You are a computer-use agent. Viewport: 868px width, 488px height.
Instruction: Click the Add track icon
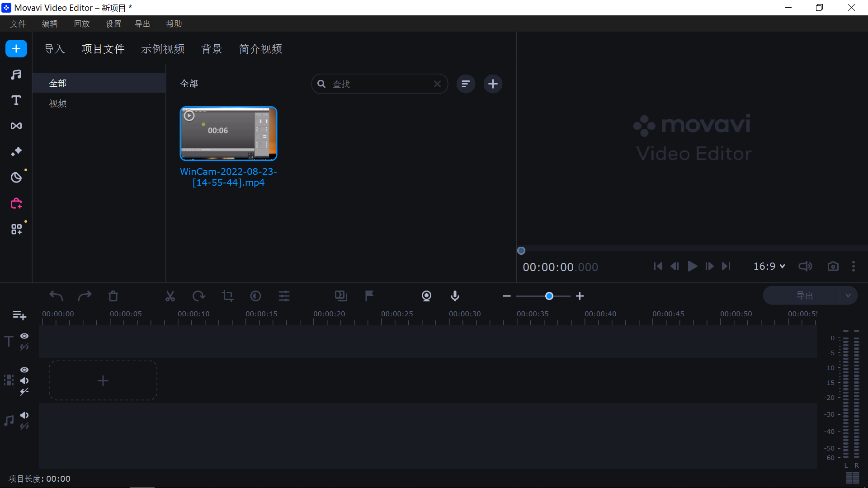coord(19,315)
